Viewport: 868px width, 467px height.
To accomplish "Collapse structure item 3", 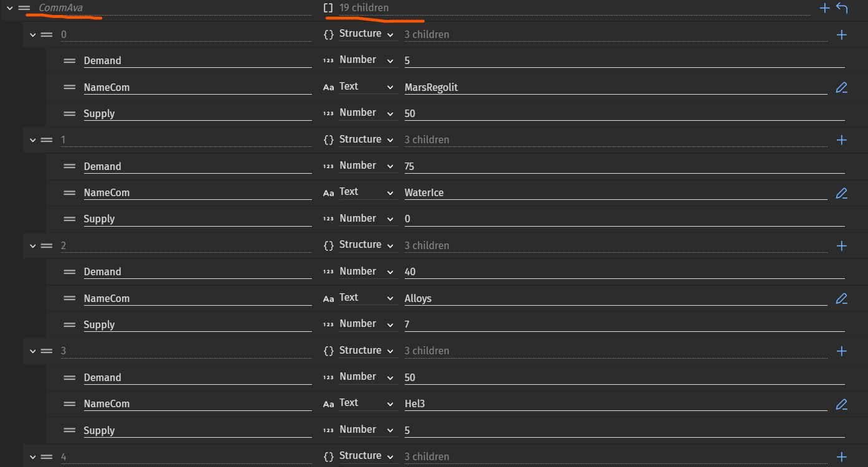I will pos(34,351).
